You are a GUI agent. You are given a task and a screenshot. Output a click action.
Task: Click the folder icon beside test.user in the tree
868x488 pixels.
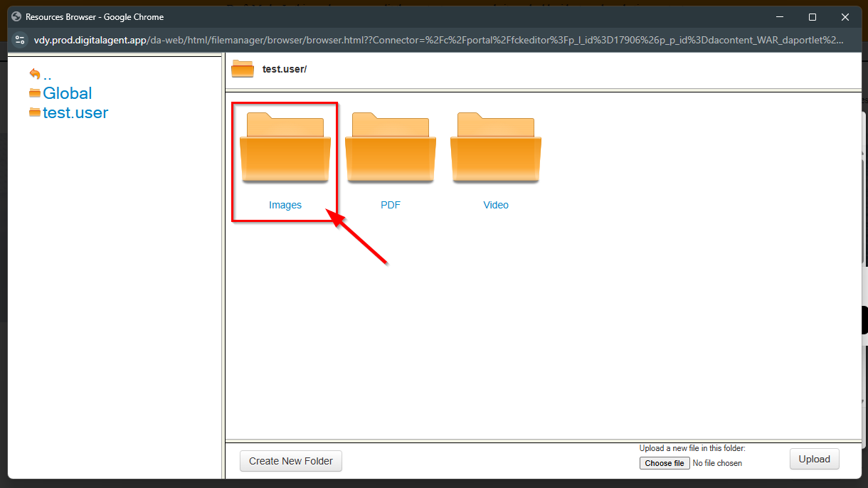(35, 112)
